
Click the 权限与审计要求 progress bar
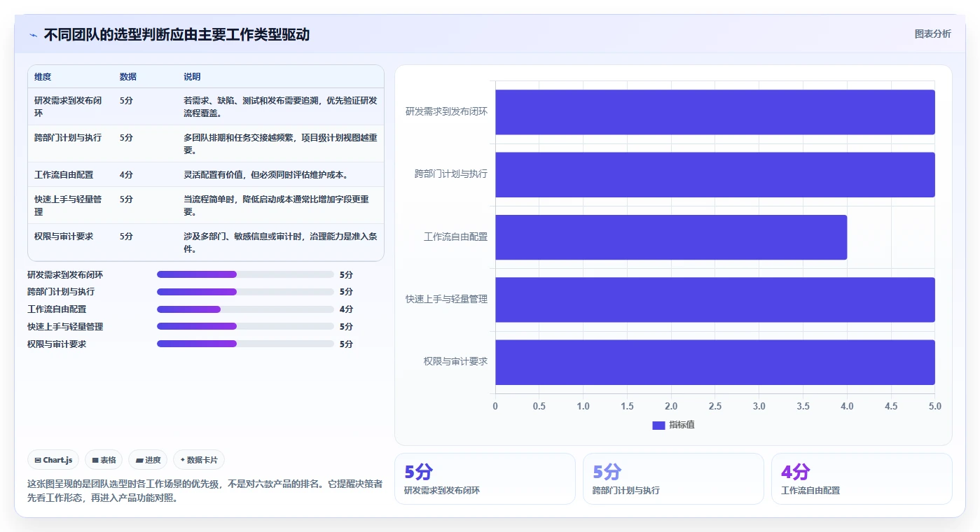click(x=245, y=344)
